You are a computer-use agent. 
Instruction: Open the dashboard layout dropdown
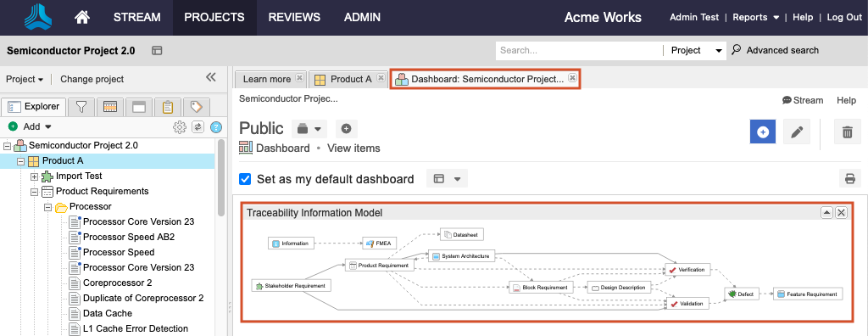(447, 178)
